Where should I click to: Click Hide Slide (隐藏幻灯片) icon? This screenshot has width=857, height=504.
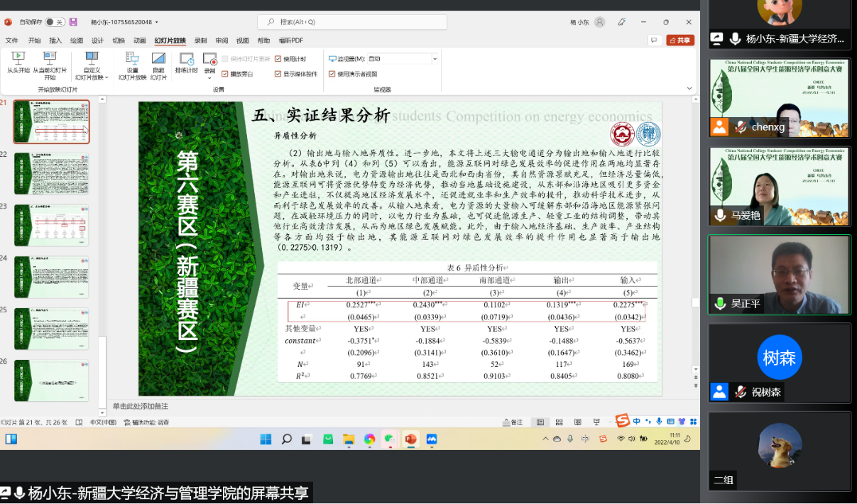(158, 58)
